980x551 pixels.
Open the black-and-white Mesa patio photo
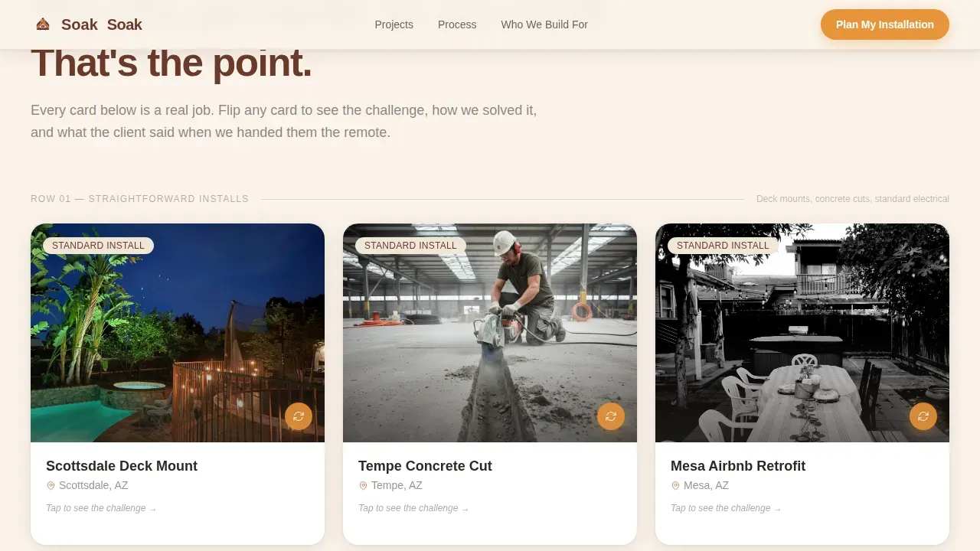(802, 333)
